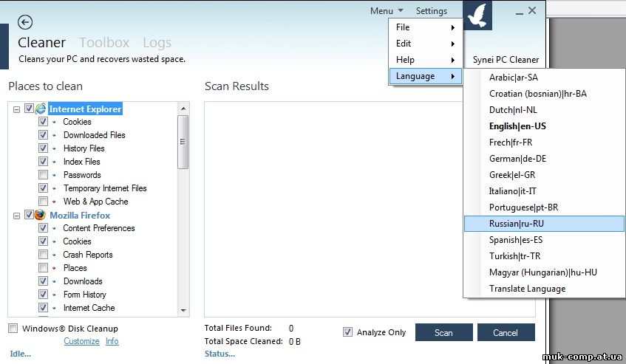
Task: Select the Internet Explorer tree label
Action: point(85,109)
